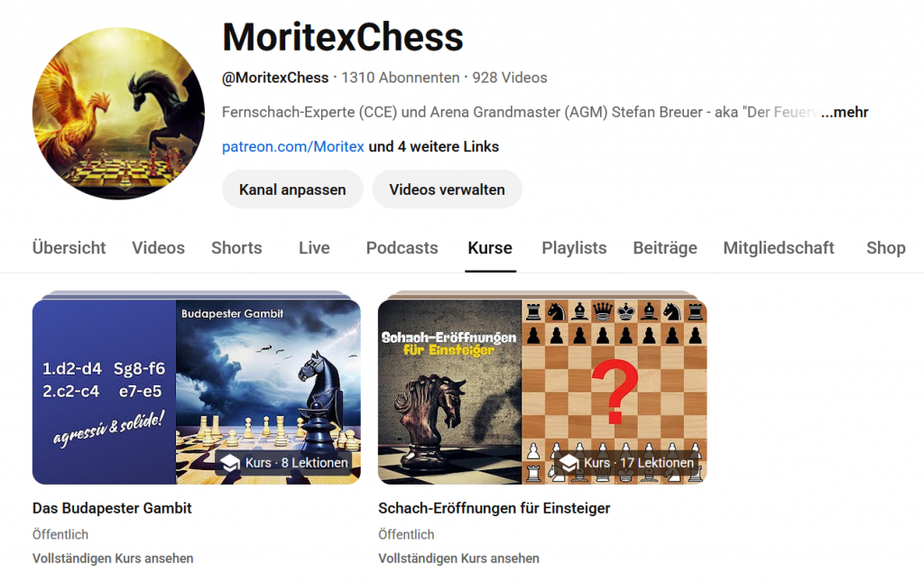The width and height of the screenshot is (924, 583).
Task: Open Das Budapester Gambit course thumbnail
Action: pos(196,392)
